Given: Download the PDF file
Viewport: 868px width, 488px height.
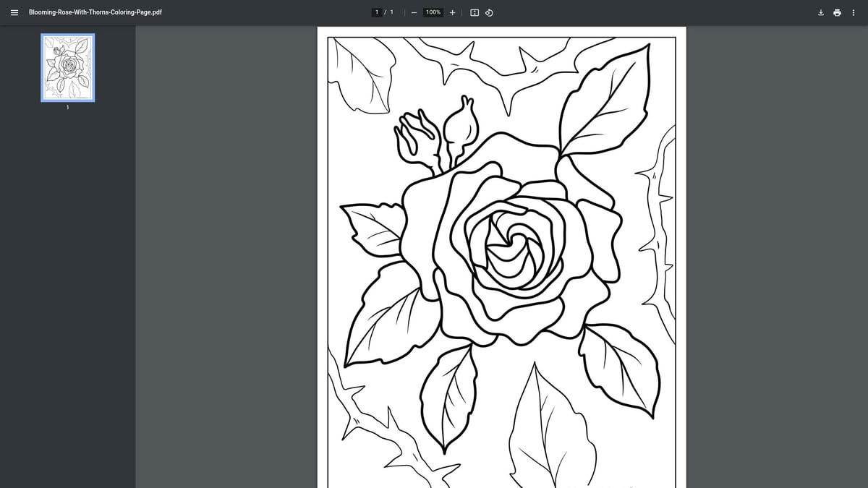Looking at the screenshot, I should coord(820,12).
